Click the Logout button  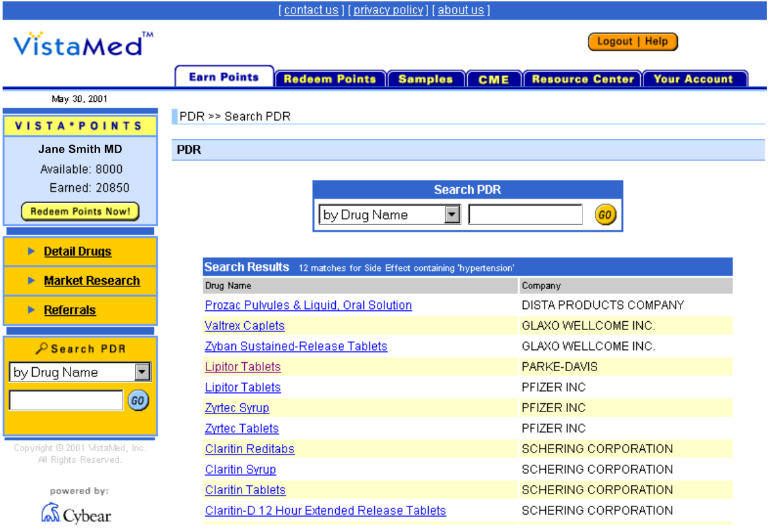coord(615,42)
